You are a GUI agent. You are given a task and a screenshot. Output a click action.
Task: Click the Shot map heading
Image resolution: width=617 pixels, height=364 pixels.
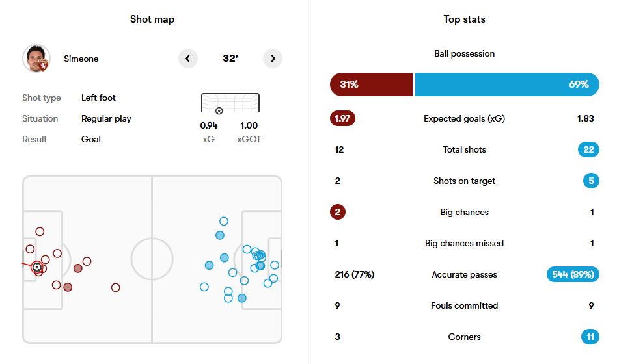point(152,19)
